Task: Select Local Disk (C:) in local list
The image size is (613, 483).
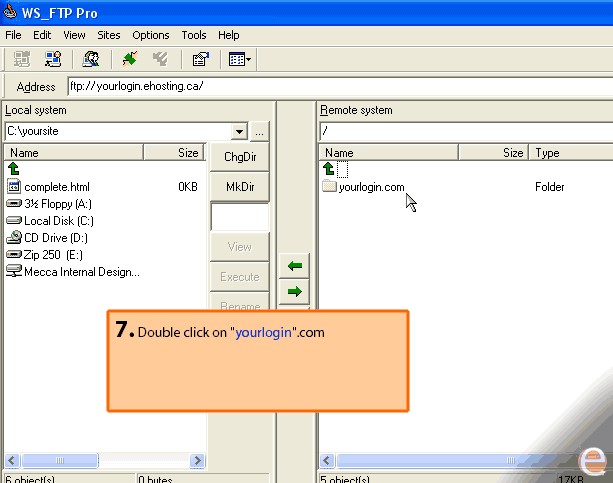Action: [x=59, y=221]
